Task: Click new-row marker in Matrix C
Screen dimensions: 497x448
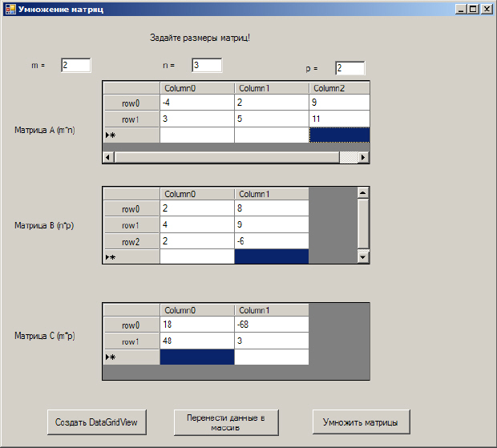Action: pyautogui.click(x=131, y=357)
